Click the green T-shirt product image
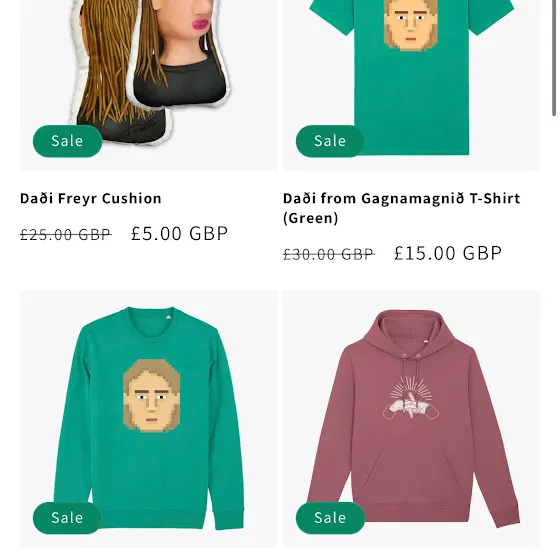 [411, 85]
